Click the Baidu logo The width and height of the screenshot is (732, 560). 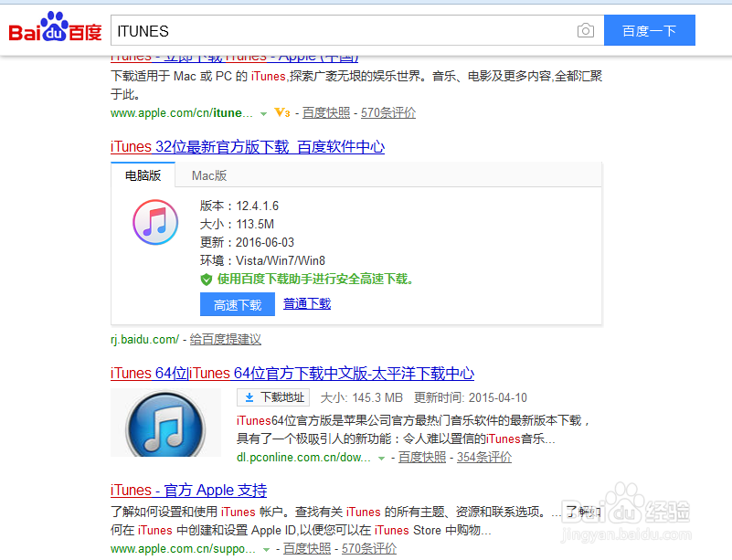(x=55, y=27)
